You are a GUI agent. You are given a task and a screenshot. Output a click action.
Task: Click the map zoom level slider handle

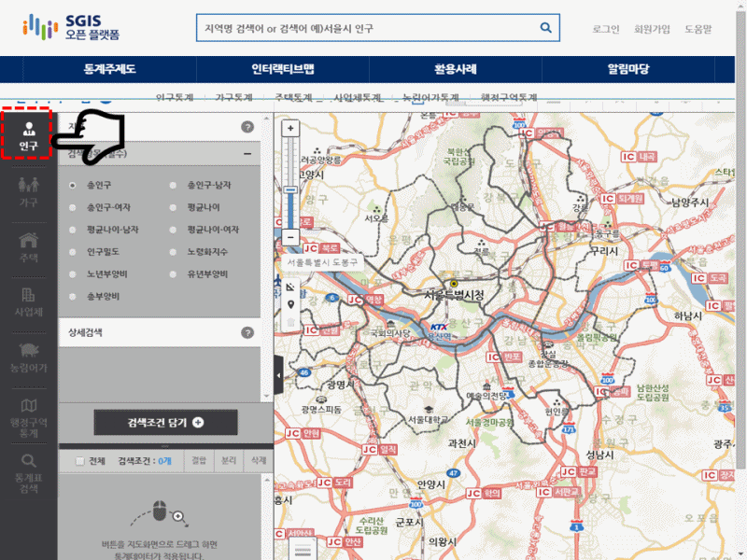(x=290, y=190)
